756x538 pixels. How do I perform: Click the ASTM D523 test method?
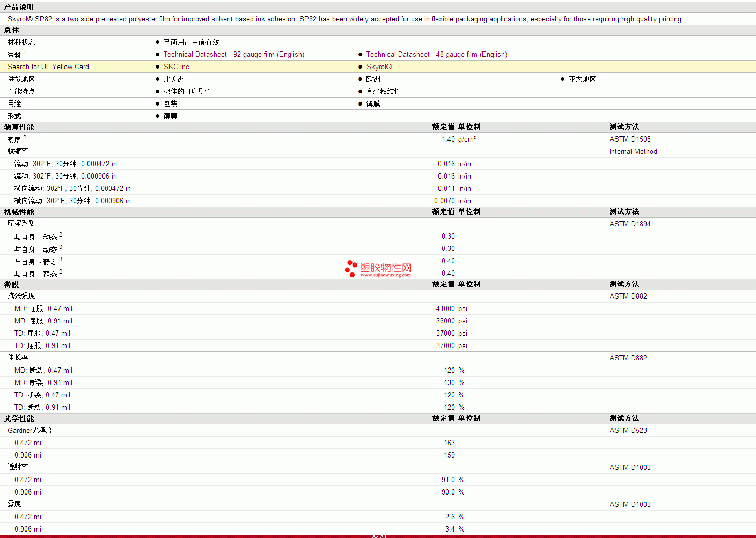628,430
